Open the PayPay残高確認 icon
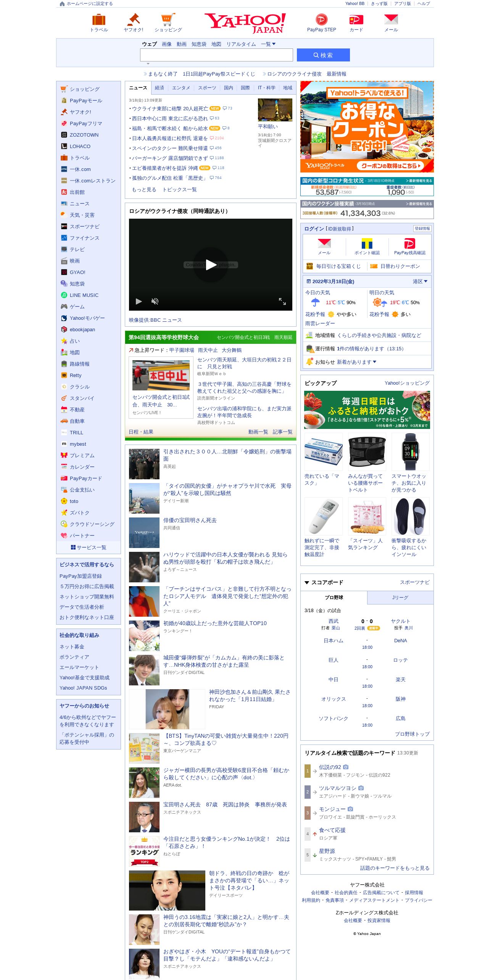The image size is (490, 980). coord(409,243)
